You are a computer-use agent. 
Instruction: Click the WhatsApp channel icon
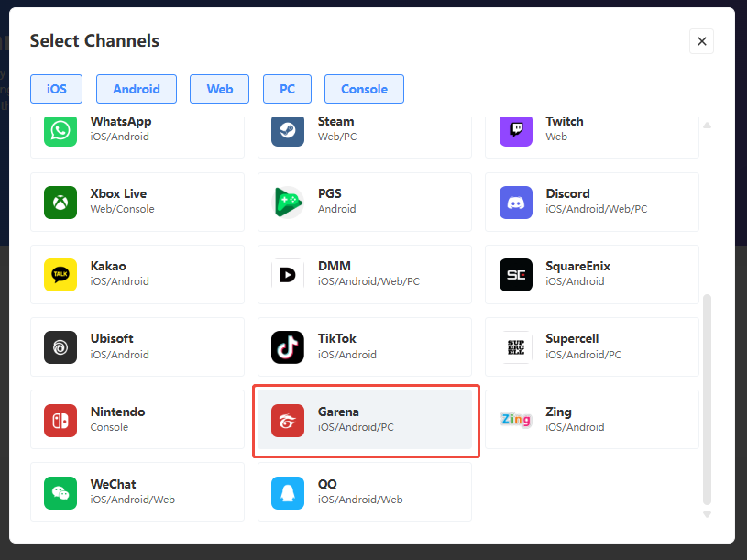(60, 130)
